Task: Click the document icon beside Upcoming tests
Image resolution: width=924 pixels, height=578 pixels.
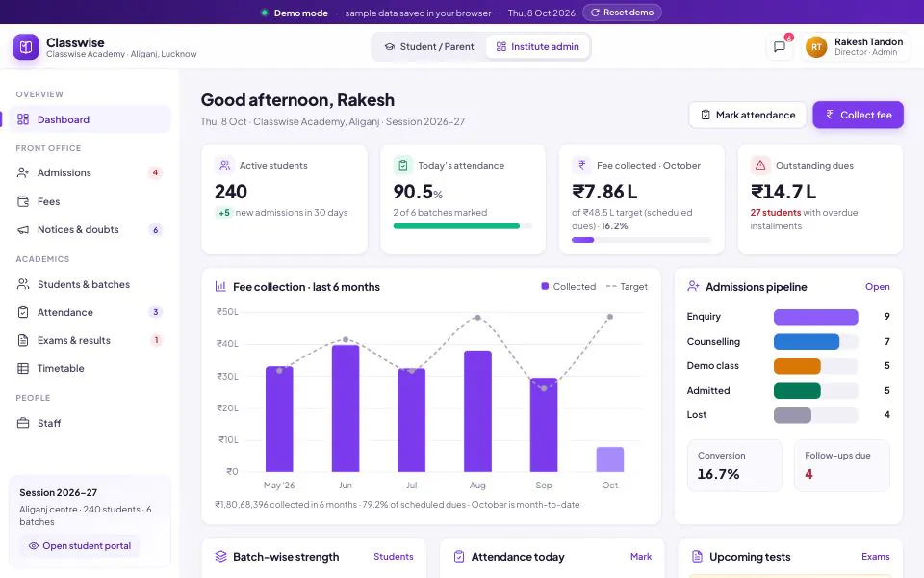Action: tap(697, 556)
